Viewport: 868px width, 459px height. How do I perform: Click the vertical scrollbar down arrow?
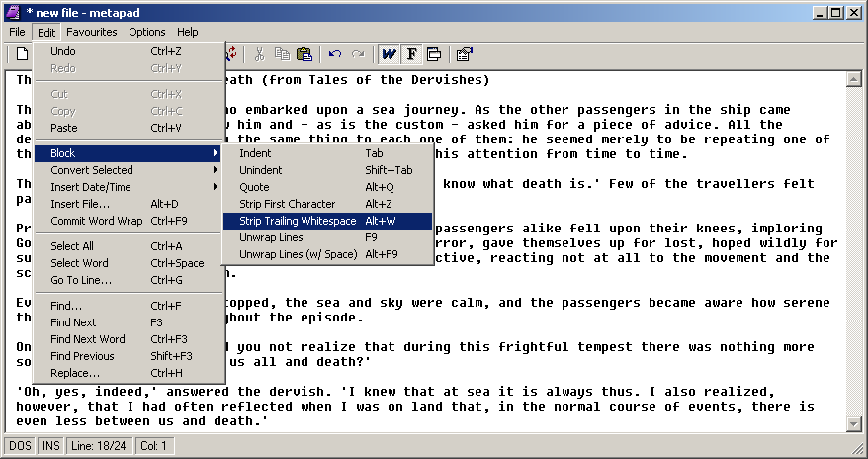coord(855,424)
